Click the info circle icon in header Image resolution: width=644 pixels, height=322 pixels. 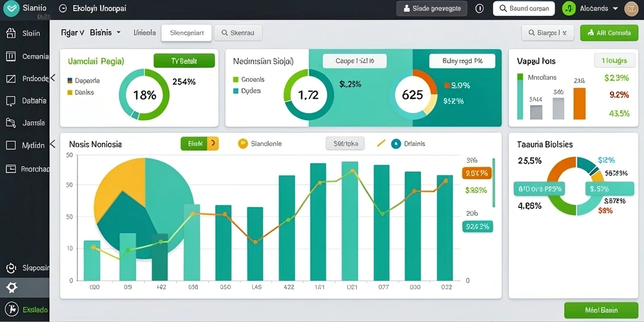point(479,8)
